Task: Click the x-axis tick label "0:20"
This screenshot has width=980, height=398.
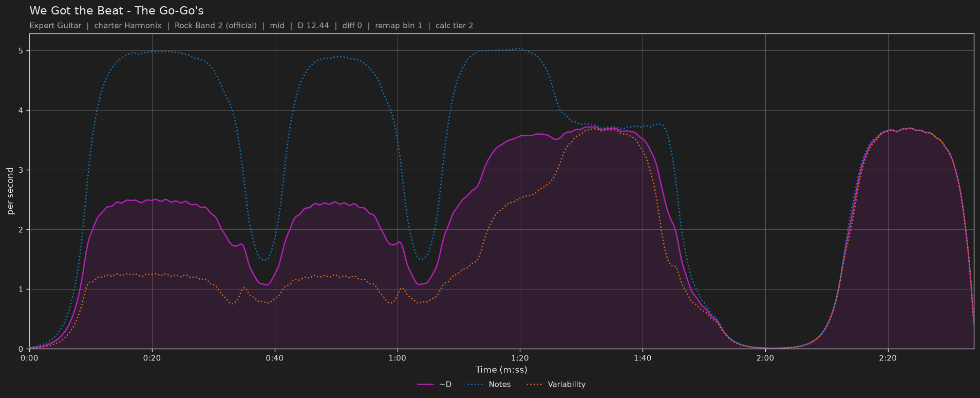Action: (x=152, y=358)
